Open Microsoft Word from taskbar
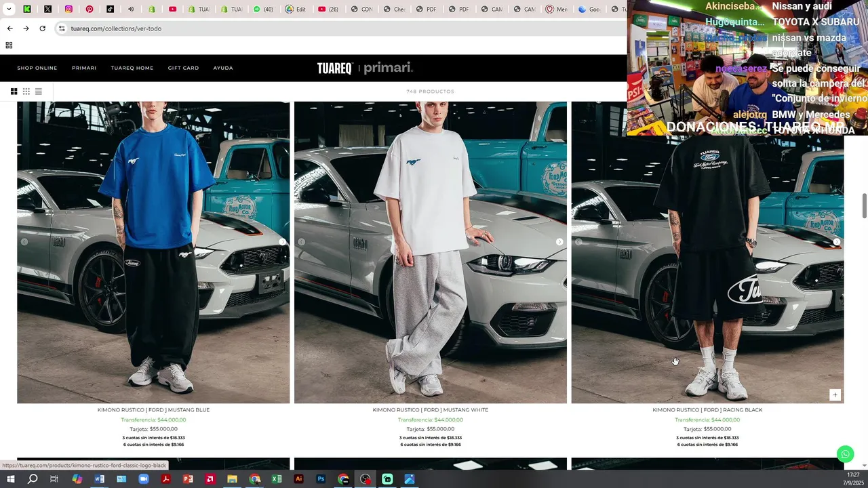 tap(99, 479)
